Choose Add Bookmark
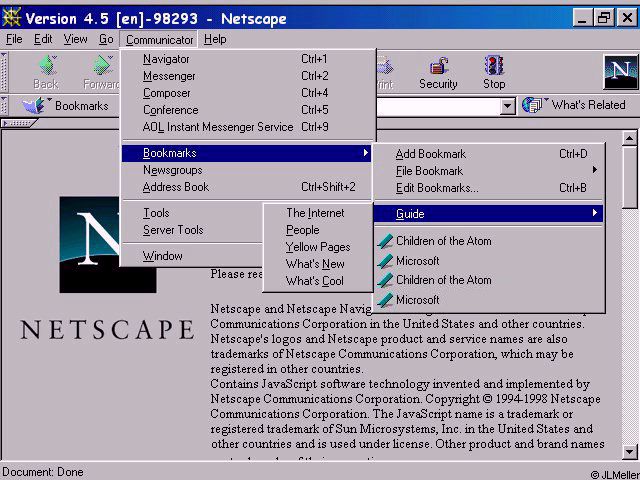The height and width of the screenshot is (480, 640). coord(489,154)
